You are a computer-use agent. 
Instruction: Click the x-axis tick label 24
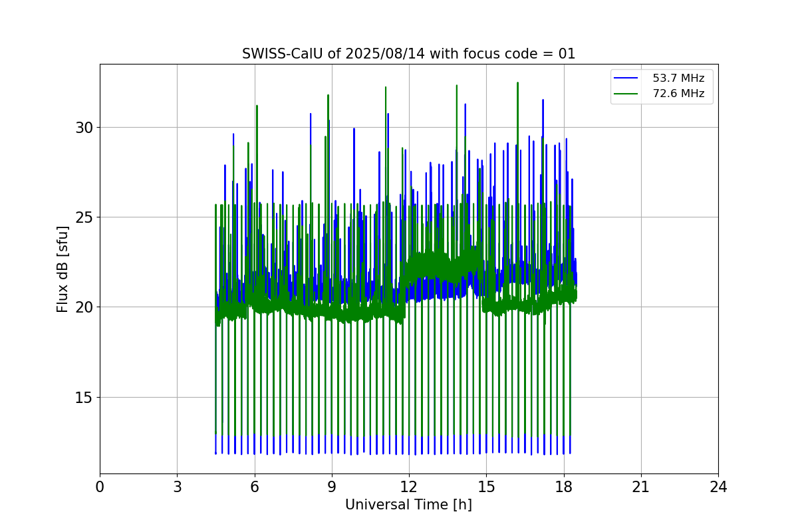[718, 487]
